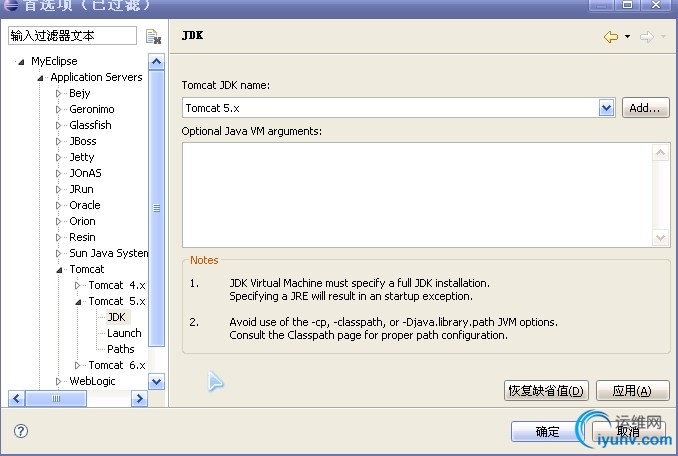
Task: Select the Paths tree item
Action: [121, 349]
